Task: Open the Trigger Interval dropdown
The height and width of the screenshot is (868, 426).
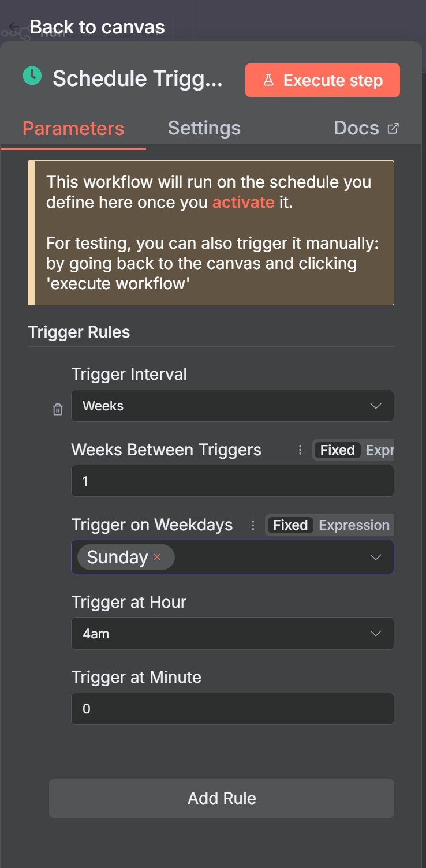Action: 232,406
